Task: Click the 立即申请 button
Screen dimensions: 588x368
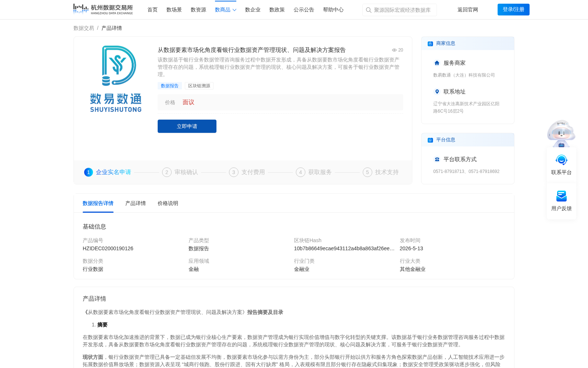Action: click(x=187, y=126)
